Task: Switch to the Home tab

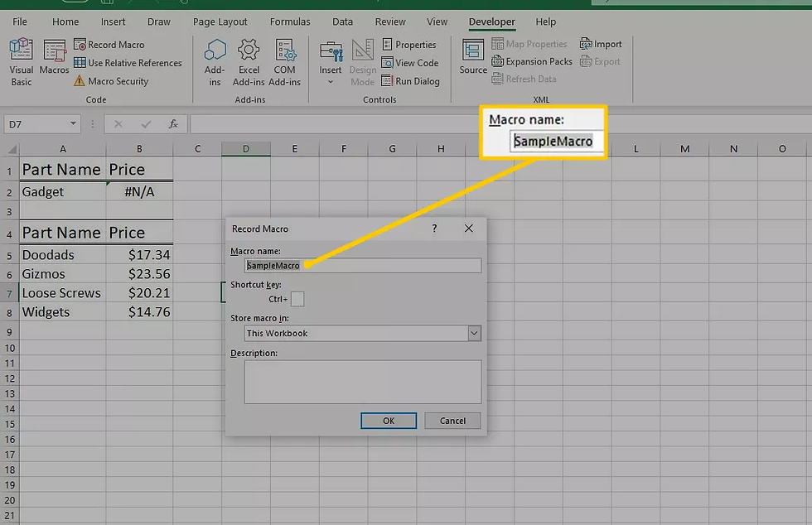Action: coord(65,22)
